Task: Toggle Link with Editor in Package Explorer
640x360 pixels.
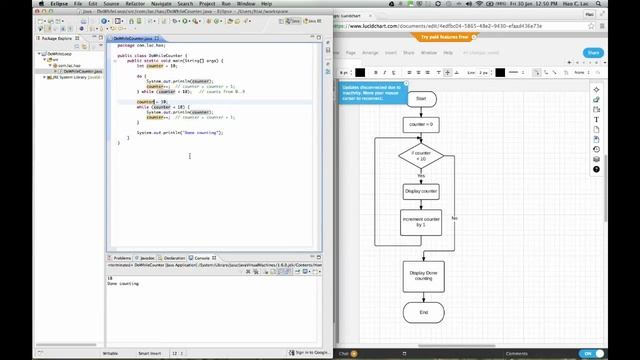Action: coord(85,47)
